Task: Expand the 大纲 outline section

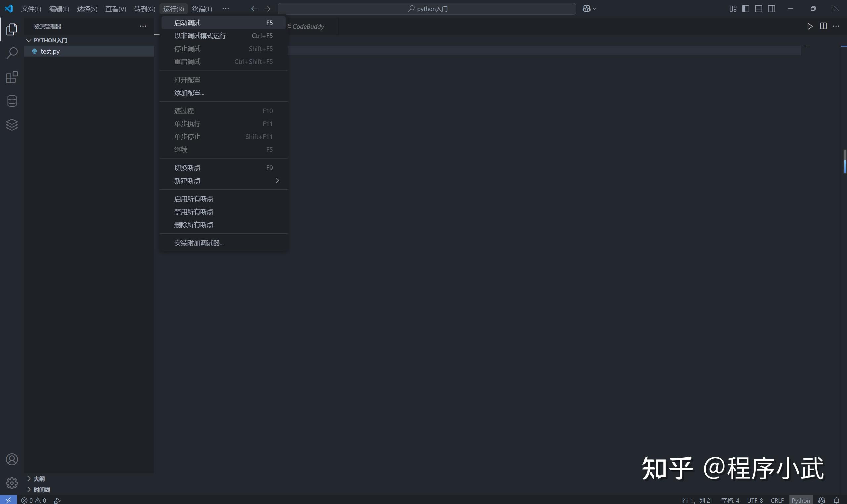Action: click(x=39, y=479)
